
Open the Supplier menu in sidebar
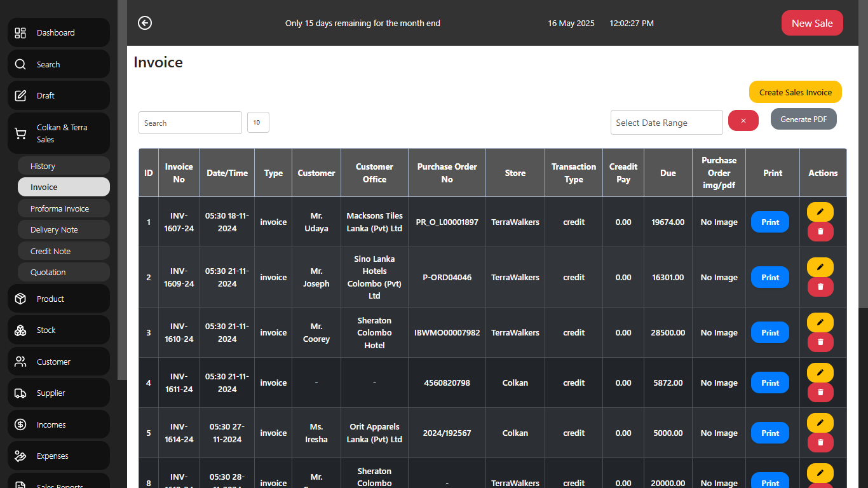pyautogui.click(x=58, y=393)
